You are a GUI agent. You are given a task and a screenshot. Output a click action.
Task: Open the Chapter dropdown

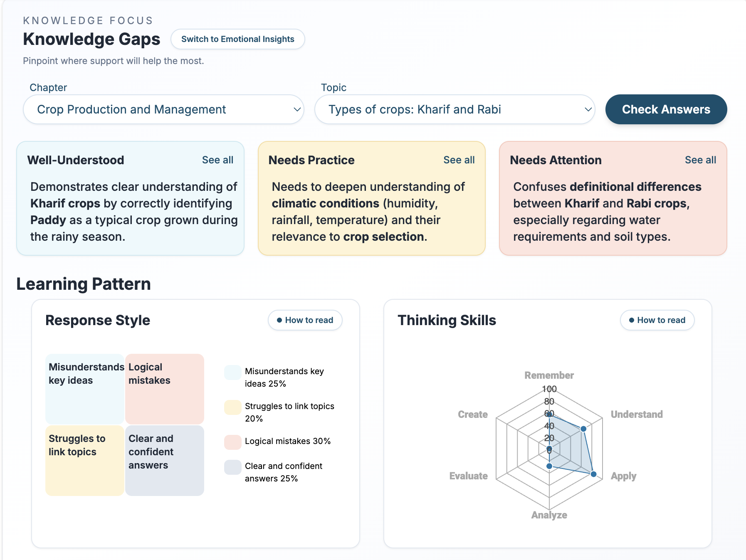(x=163, y=109)
